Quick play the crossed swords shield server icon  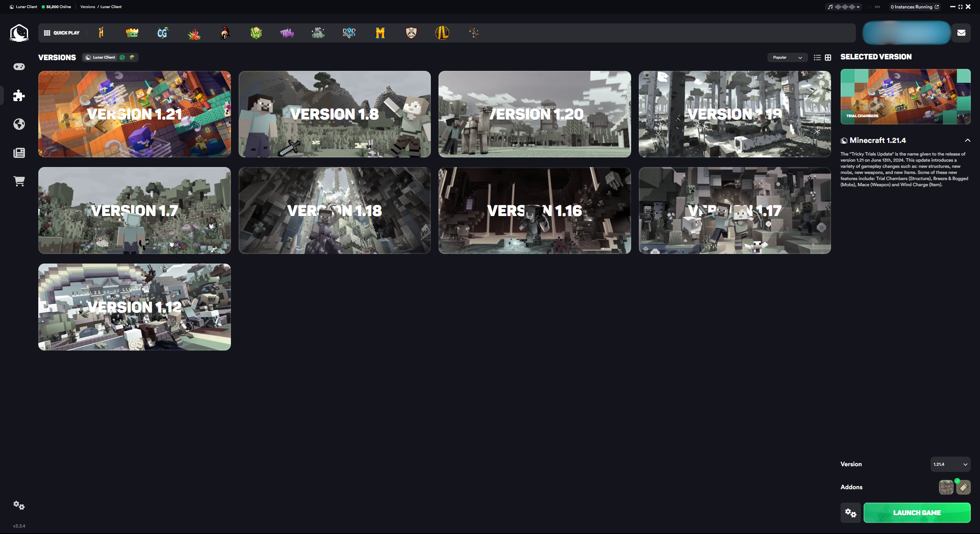[411, 33]
